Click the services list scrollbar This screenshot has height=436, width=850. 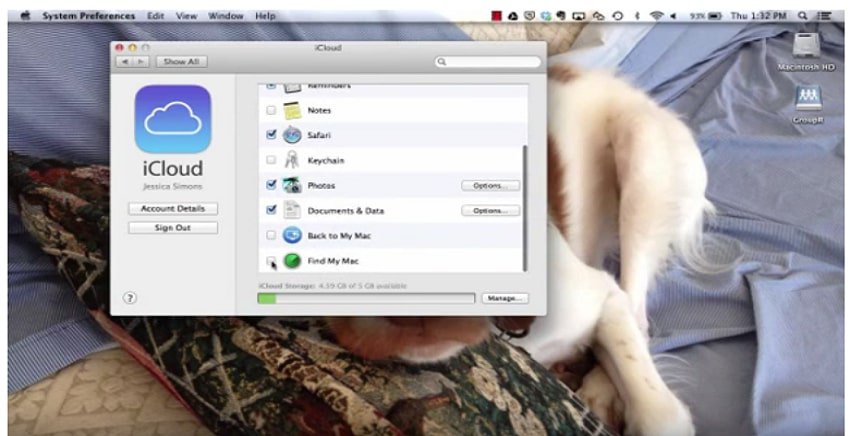[525, 208]
